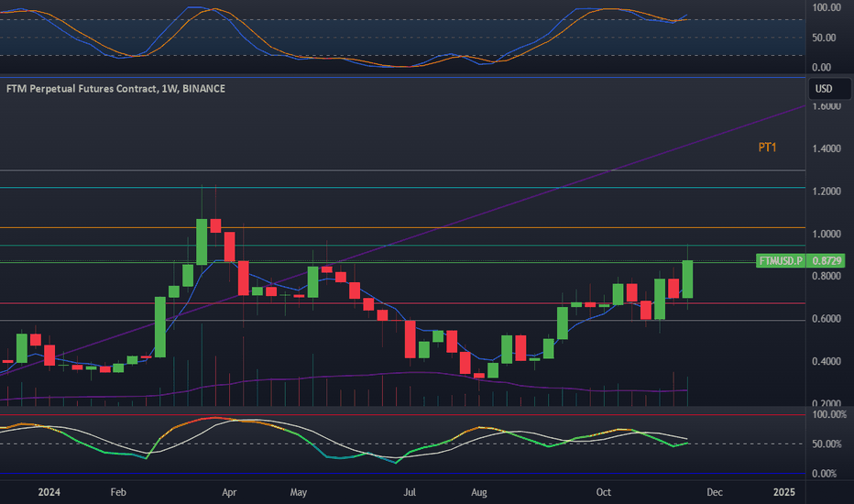This screenshot has height=504, width=854.
Task: Click the 2025 label on time axis
Action: click(783, 492)
